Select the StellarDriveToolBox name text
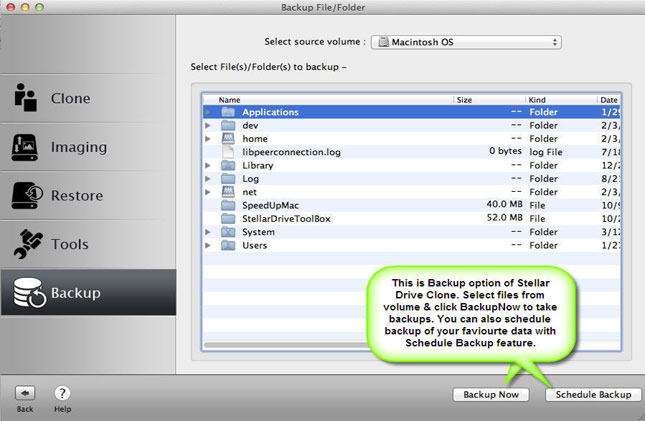Image resolution: width=645 pixels, height=421 pixels. click(x=286, y=219)
